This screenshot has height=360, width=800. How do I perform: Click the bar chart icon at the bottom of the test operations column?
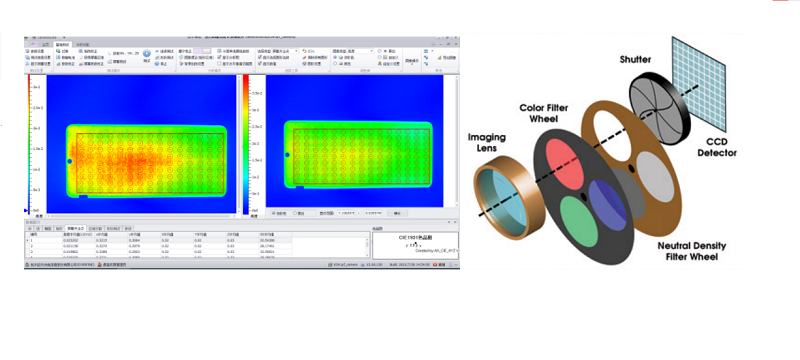click(58, 64)
